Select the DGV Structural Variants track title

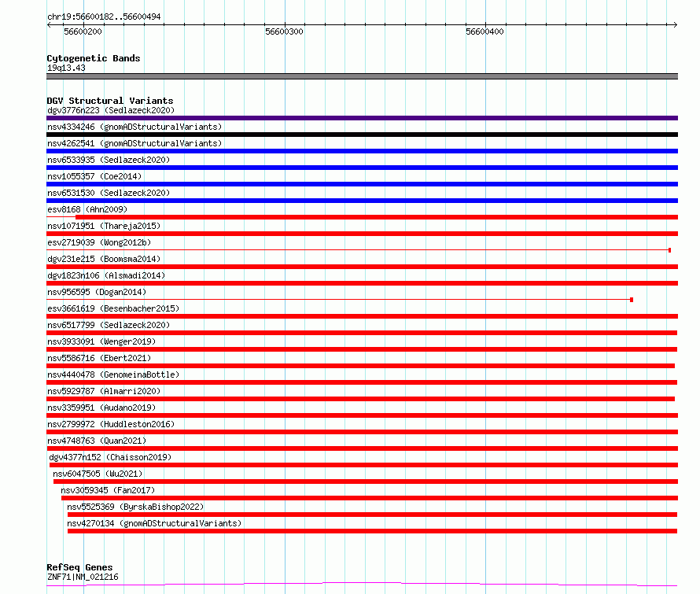[110, 101]
